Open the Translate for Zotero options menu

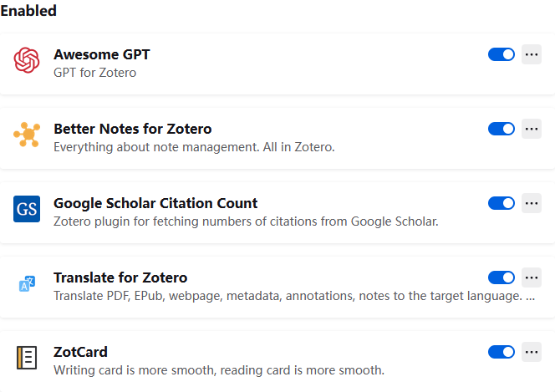coord(532,277)
